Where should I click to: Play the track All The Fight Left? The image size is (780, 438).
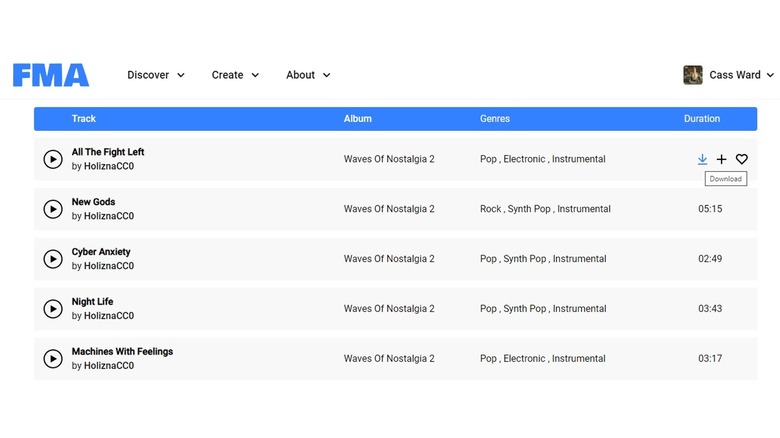53,159
